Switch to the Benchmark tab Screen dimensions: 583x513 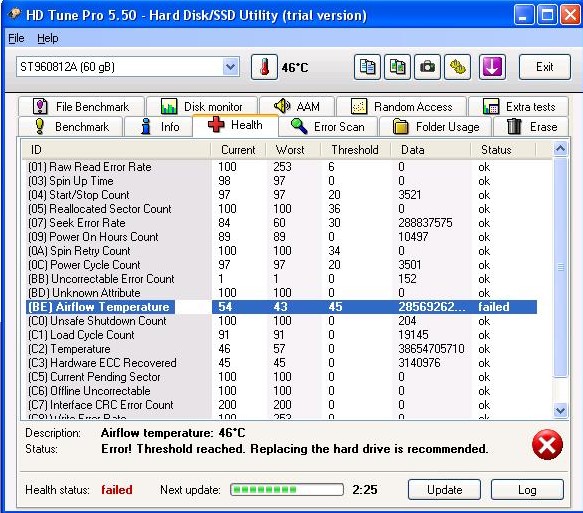click(70, 127)
